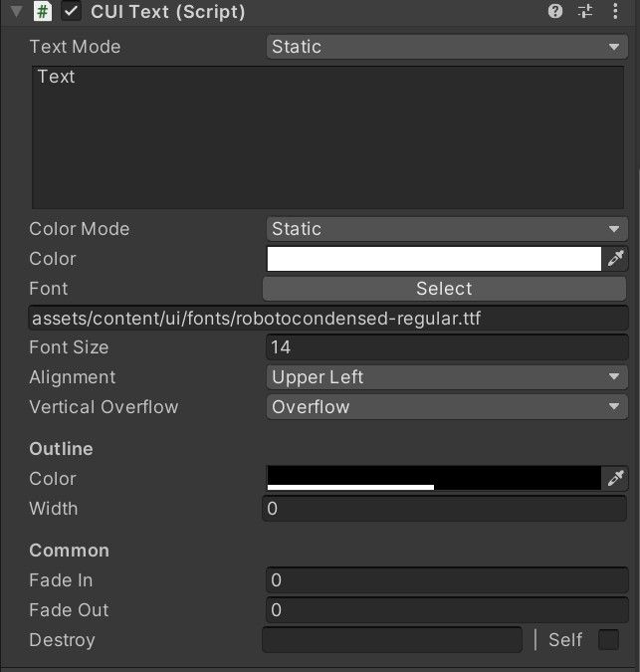640x672 pixels.
Task: Click the Vertical Overflow label
Action: pos(104,407)
